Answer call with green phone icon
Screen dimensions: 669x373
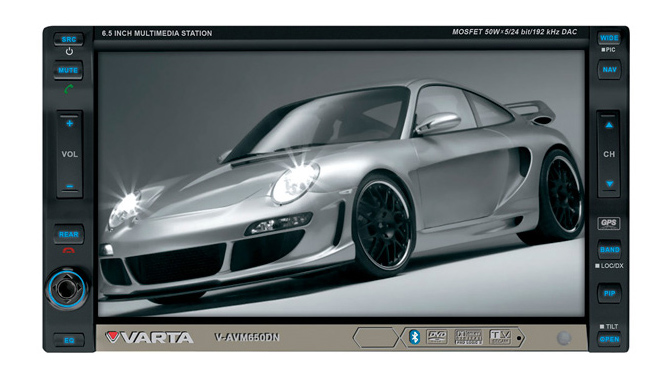(69, 89)
